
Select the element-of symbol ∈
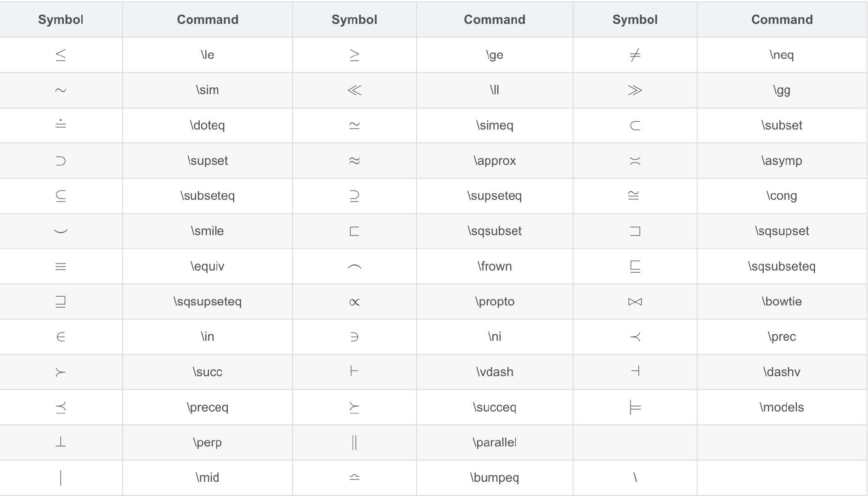click(x=61, y=337)
